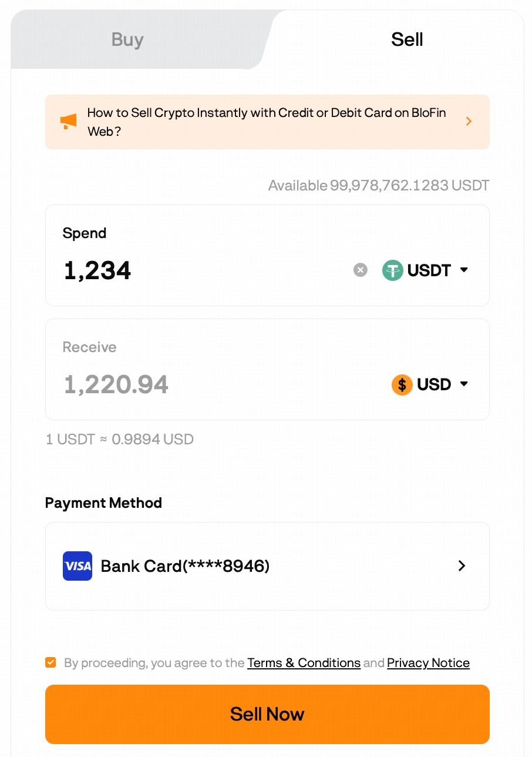
Task: Click the green Tether logo symbol
Action: [392, 270]
